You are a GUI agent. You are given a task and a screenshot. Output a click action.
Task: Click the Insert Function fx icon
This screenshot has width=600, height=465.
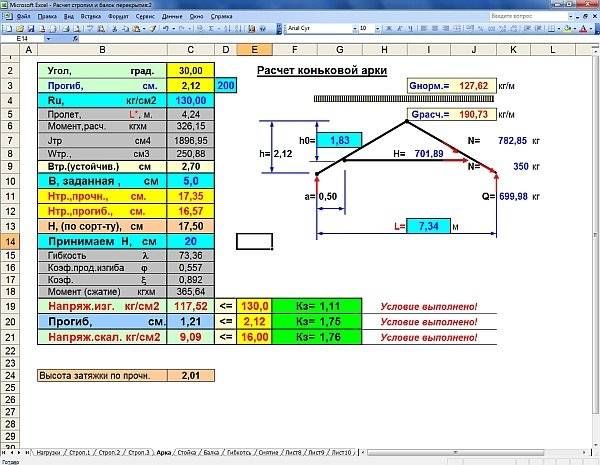coord(75,39)
